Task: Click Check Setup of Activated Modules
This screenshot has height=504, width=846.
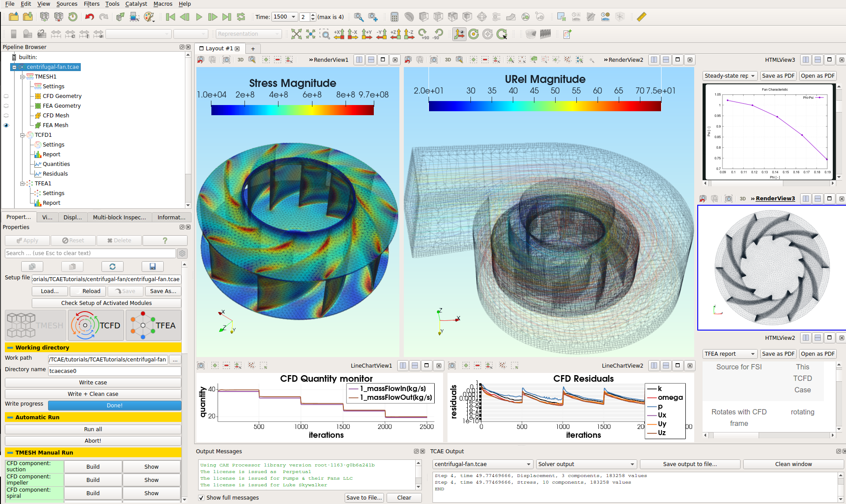Action: [x=106, y=303]
